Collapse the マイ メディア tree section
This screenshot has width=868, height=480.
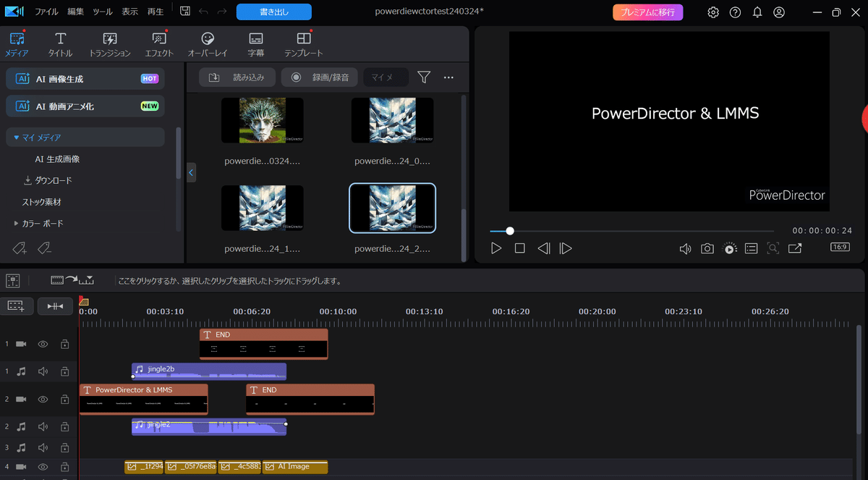pyautogui.click(x=17, y=137)
